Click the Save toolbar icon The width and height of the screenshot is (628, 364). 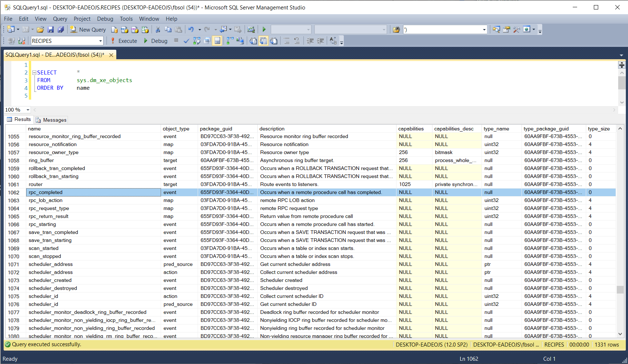pyautogui.click(x=51, y=29)
